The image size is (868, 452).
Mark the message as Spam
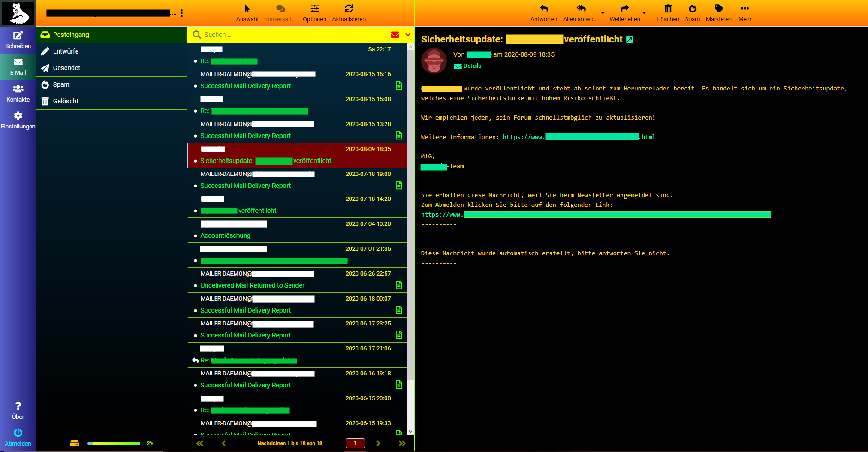tap(692, 9)
